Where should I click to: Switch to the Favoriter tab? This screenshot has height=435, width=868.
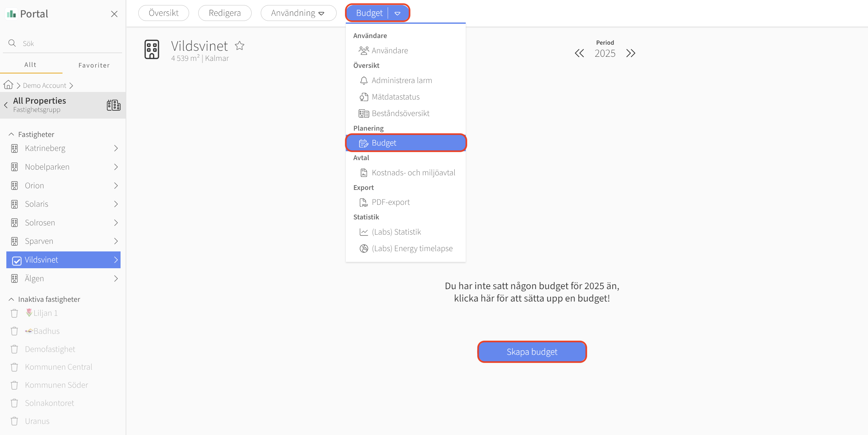pos(94,65)
